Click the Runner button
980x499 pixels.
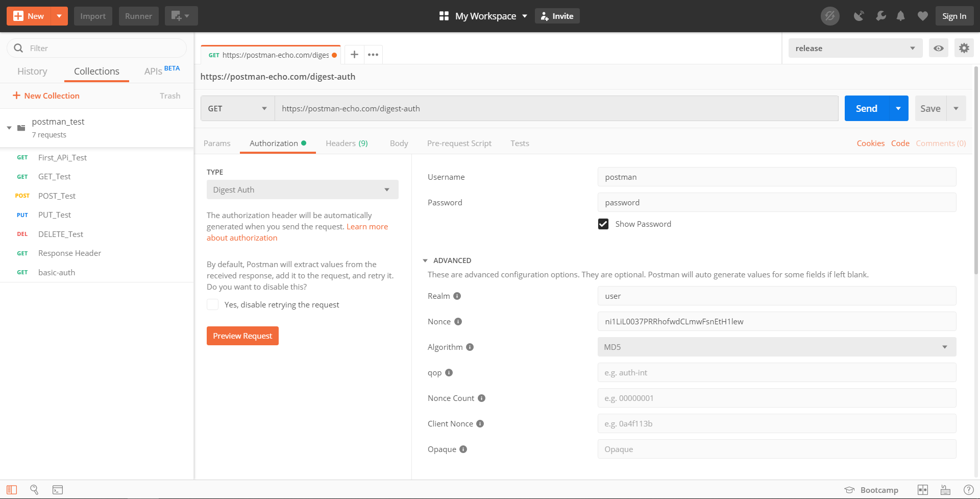tap(139, 16)
